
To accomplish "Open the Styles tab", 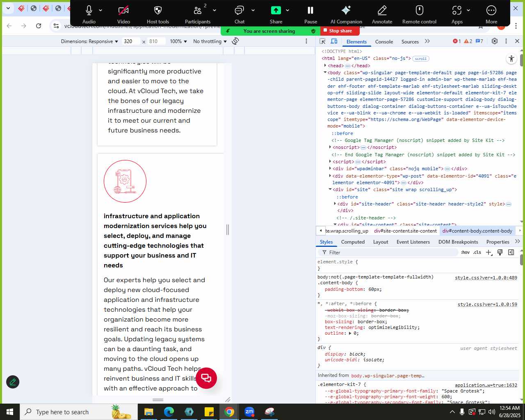I will tap(326, 242).
